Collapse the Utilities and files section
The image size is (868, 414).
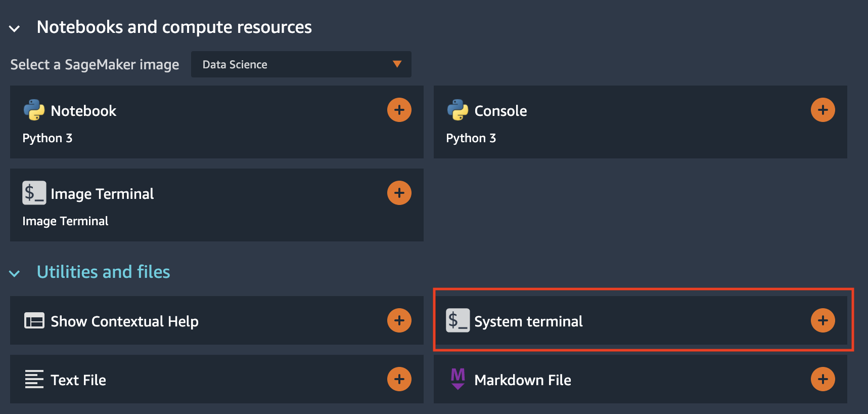[x=15, y=274]
